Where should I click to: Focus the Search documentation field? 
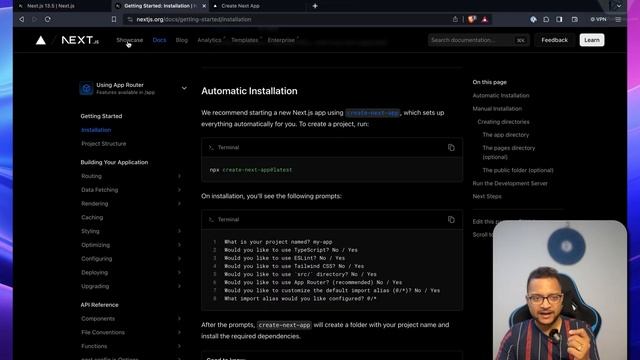tap(478, 40)
